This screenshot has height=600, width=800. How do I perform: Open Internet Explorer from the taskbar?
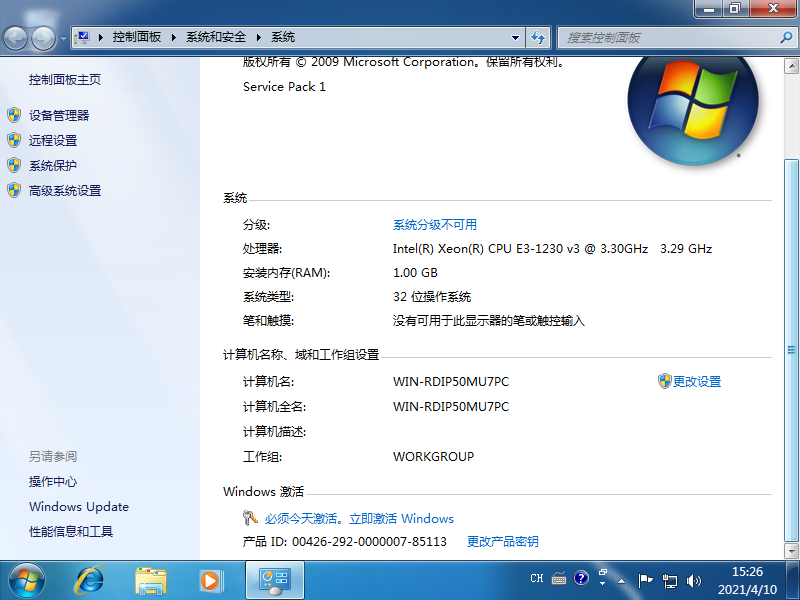point(91,578)
